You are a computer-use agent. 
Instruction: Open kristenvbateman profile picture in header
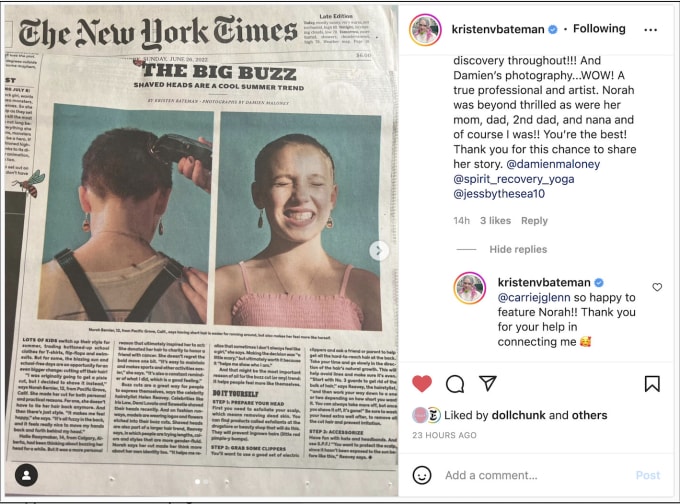pyautogui.click(x=425, y=29)
